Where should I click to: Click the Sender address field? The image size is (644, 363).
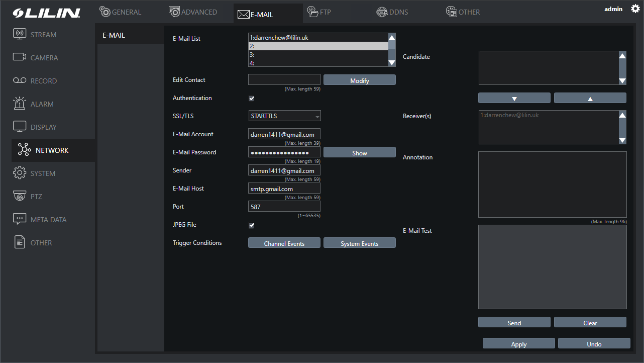tap(284, 170)
